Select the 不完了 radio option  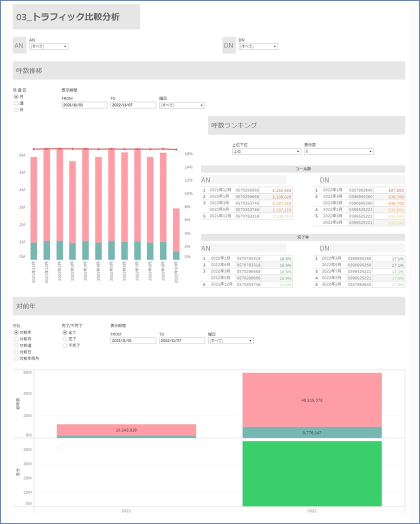click(x=65, y=345)
